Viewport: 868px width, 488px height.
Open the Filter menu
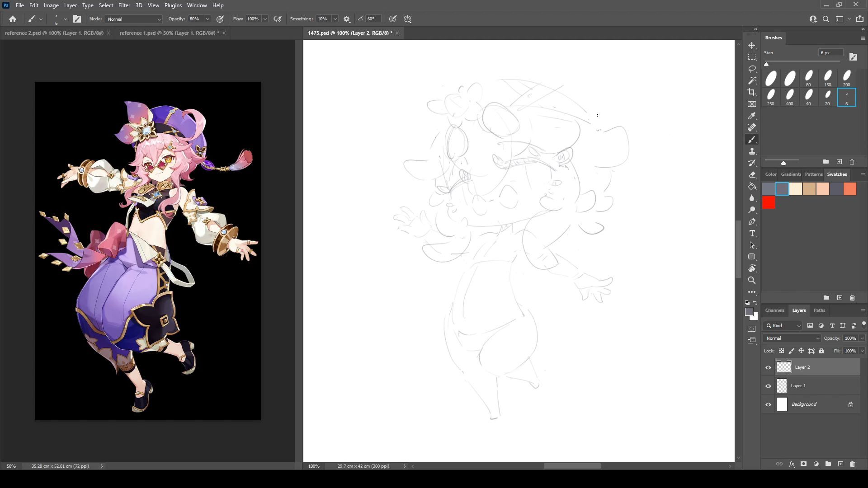click(x=124, y=5)
